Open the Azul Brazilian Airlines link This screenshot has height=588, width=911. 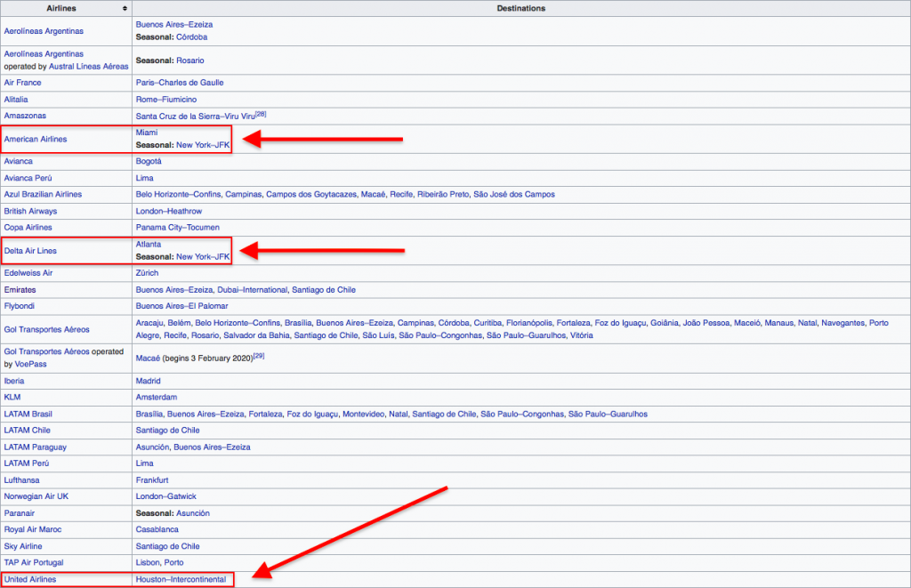click(x=43, y=194)
